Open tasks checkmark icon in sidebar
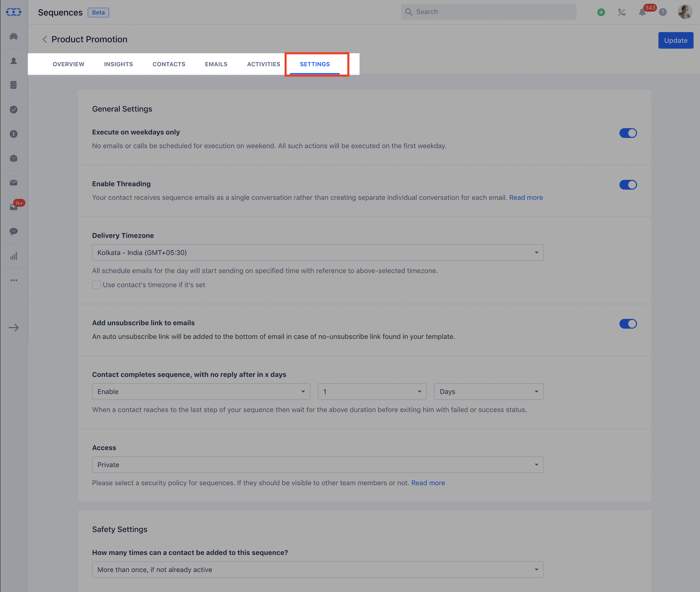Image resolution: width=700 pixels, height=592 pixels. [13, 110]
